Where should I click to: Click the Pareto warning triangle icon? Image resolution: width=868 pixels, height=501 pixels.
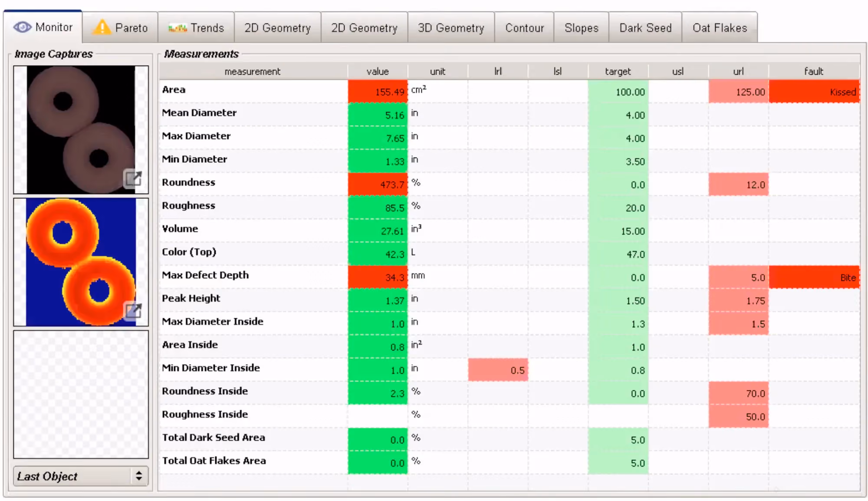[x=102, y=27]
